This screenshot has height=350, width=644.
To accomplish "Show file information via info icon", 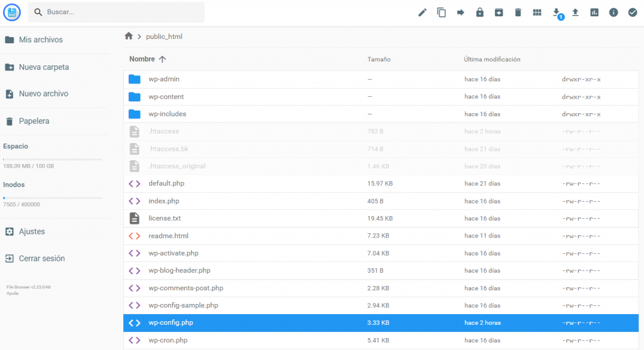I will pos(613,13).
